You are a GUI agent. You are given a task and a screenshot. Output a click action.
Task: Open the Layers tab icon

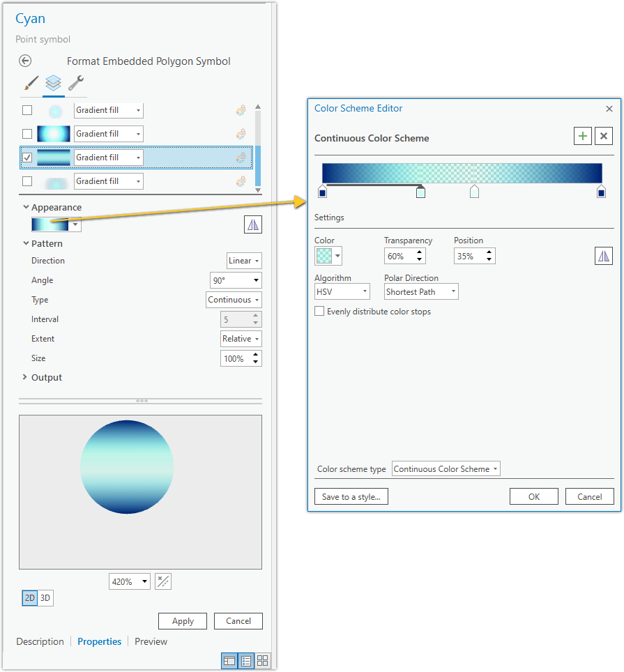point(53,83)
